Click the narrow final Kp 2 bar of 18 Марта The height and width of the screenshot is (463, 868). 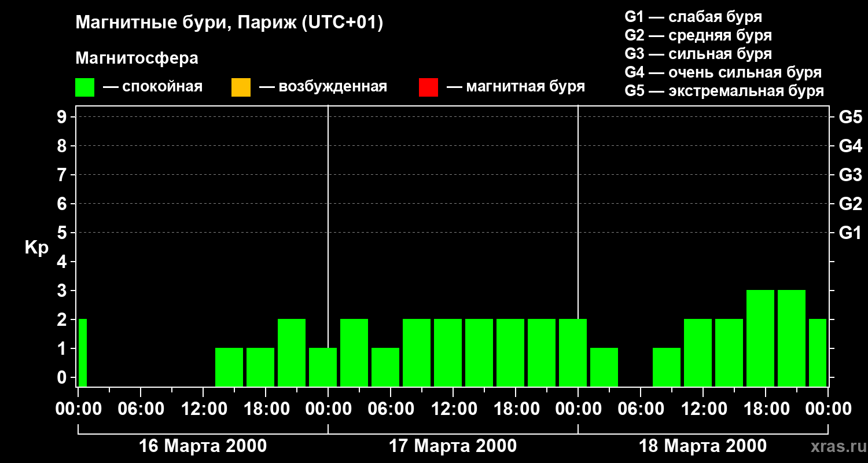(x=818, y=352)
